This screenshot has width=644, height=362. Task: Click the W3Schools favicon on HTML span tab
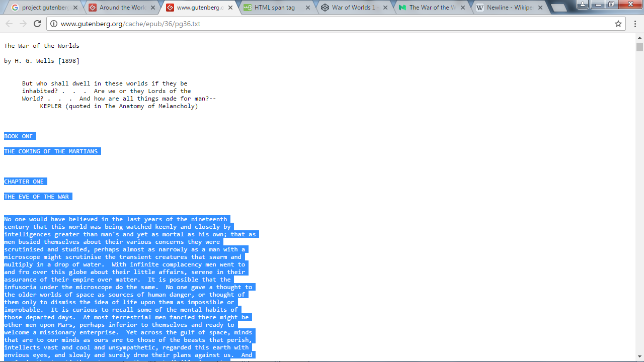247,8
